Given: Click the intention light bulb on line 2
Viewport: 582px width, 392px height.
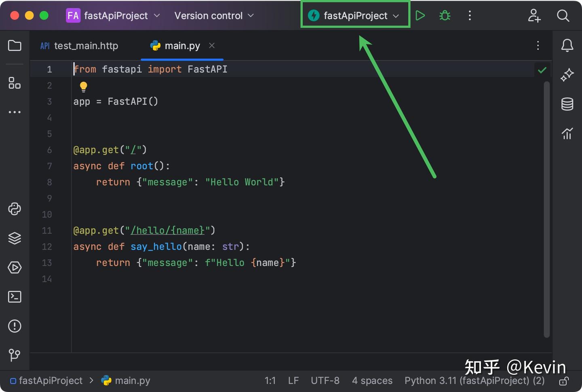Looking at the screenshot, I should [x=83, y=86].
